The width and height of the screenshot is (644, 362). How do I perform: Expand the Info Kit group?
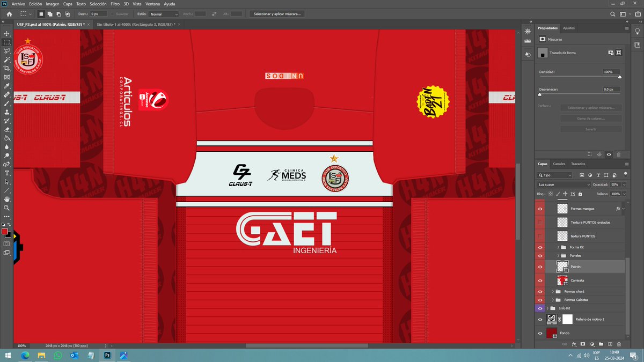pos(547,308)
